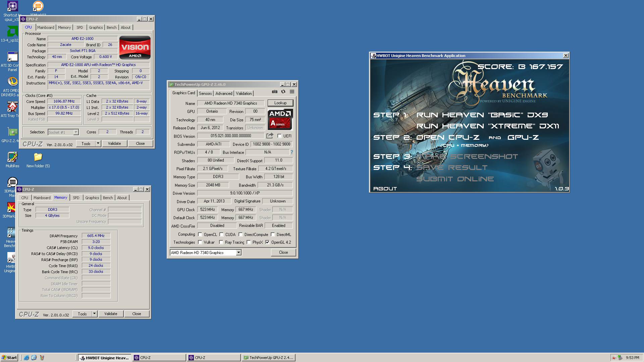Open the Graphics tab in the CPU-Z Memory window
The width and height of the screenshot is (644, 362).
[x=92, y=198]
